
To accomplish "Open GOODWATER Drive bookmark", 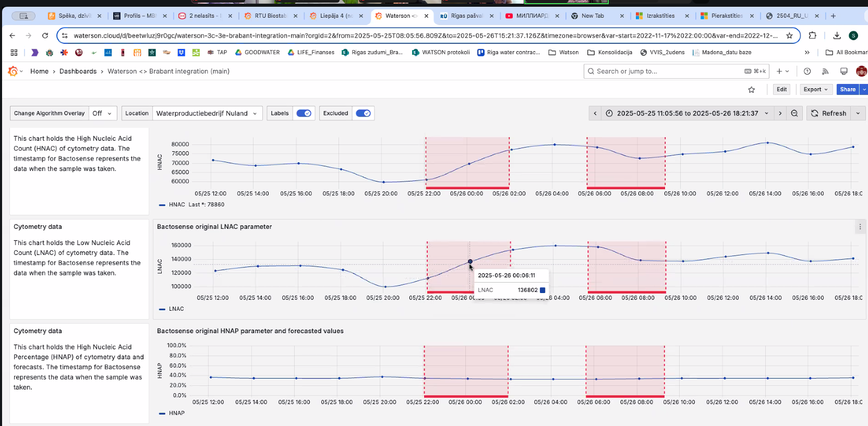I will coord(257,52).
